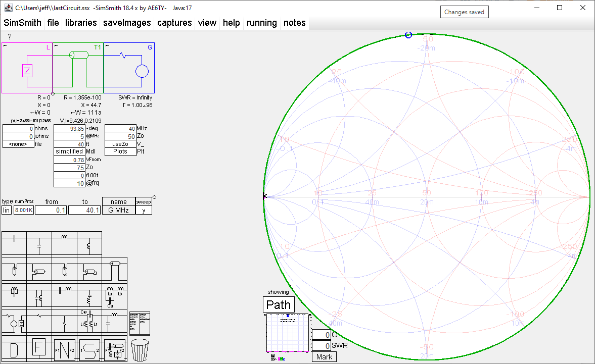Pick the shunt-C series-L network element

(x=115, y=322)
